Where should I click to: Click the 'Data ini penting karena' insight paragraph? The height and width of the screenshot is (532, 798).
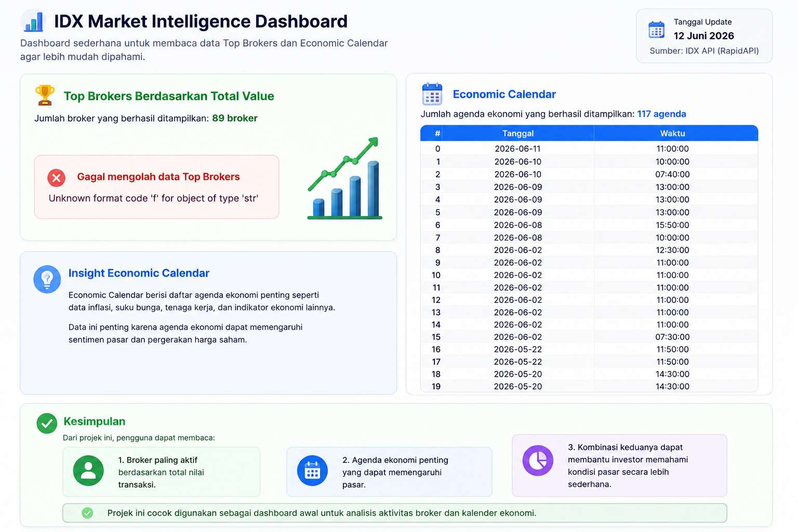tap(185, 334)
